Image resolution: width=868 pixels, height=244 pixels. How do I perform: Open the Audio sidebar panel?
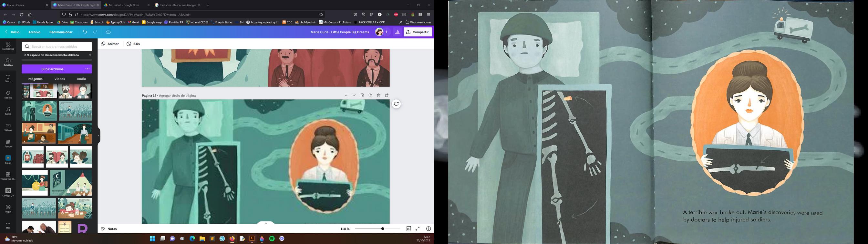click(8, 111)
